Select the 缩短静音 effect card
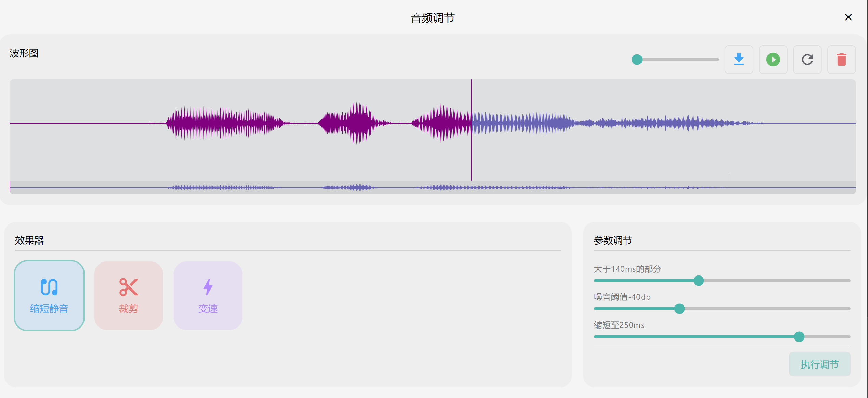This screenshot has height=398, width=868. tap(49, 296)
